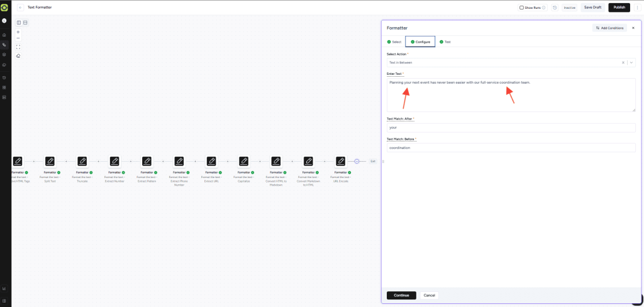Screen dimensions: 644x307
Task: Select the URL Encode formatter node
Action: pyautogui.click(x=340, y=161)
